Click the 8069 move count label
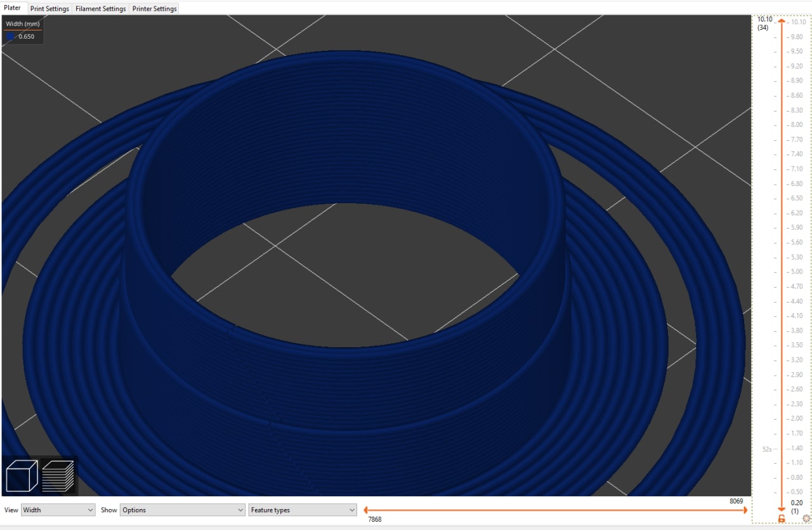Viewport: 812px width, 530px height. [x=736, y=501]
